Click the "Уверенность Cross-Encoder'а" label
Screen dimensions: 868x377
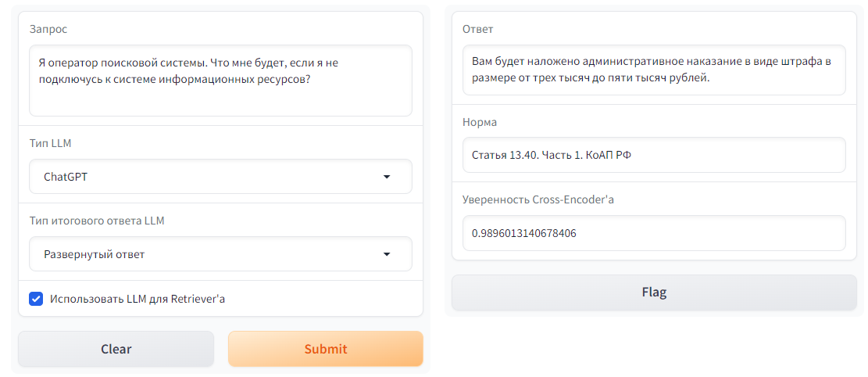(538, 199)
